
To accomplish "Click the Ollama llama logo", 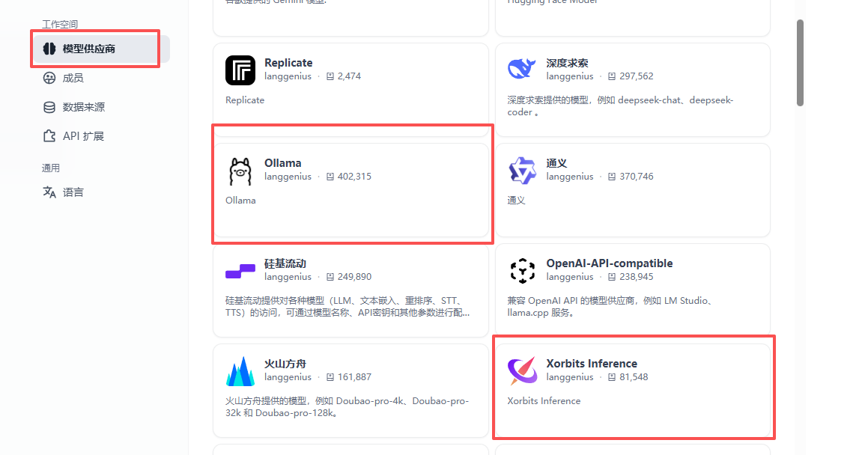I will pos(240,171).
